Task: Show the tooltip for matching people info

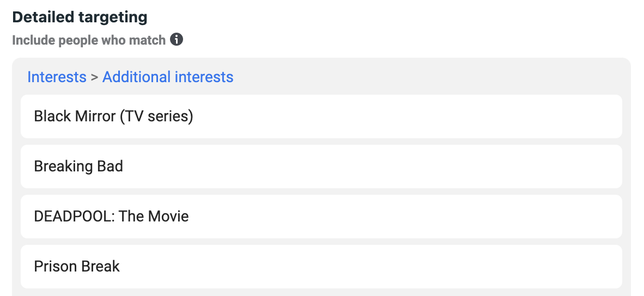Action: click(x=177, y=40)
